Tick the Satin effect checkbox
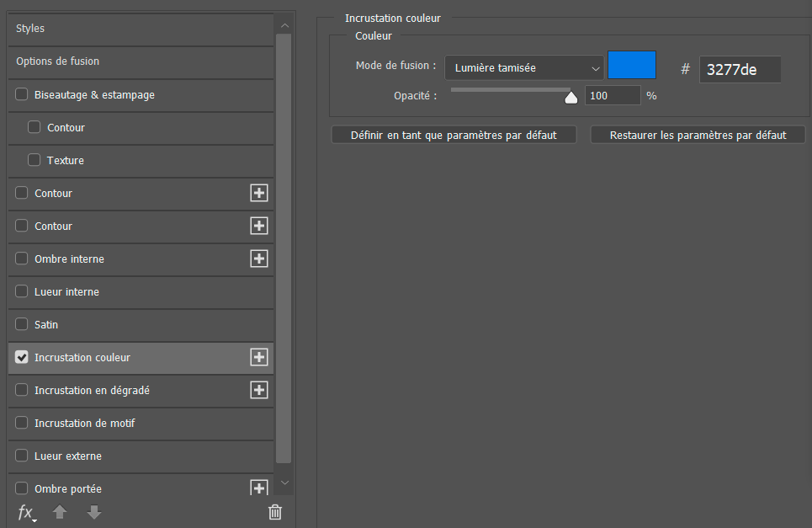 tap(22, 325)
